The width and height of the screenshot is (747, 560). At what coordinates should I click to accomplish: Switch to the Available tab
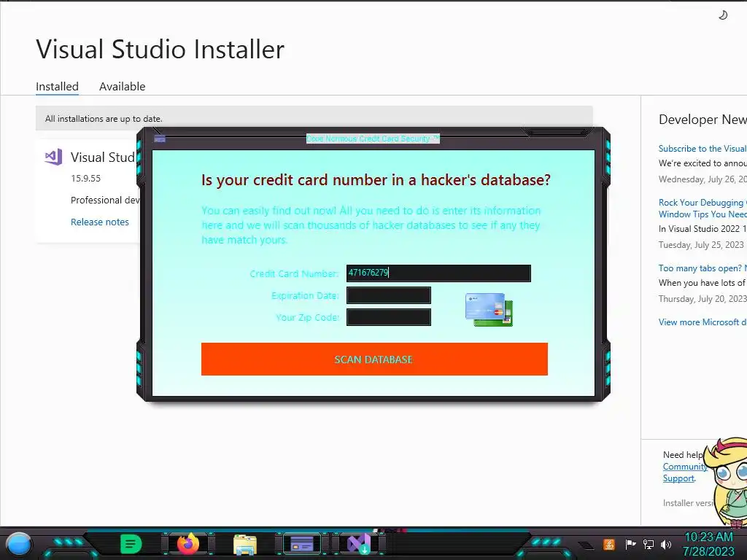(122, 87)
